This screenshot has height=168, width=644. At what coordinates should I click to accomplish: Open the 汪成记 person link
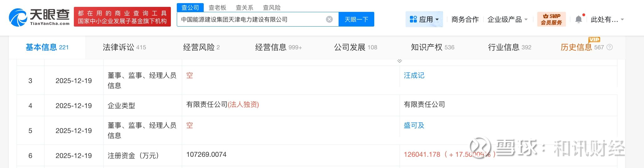414,75
